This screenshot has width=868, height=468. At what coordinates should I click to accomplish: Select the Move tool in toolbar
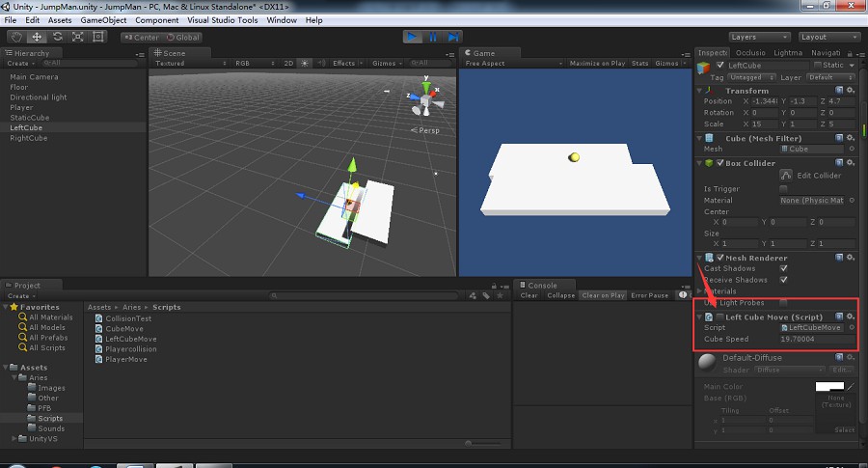click(37, 37)
